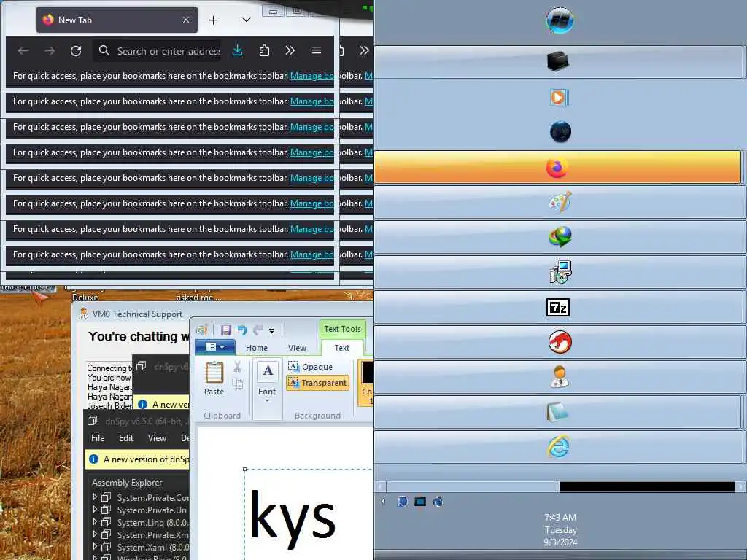Undo the last action in Paint
Viewport: 747px width, 560px height.
[242, 330]
